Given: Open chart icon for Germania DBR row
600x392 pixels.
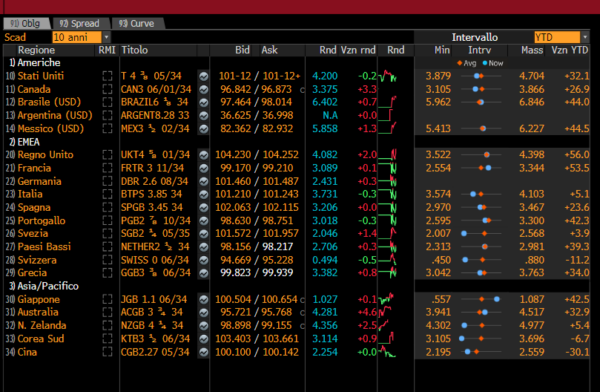Looking at the screenshot, I should (x=204, y=181).
